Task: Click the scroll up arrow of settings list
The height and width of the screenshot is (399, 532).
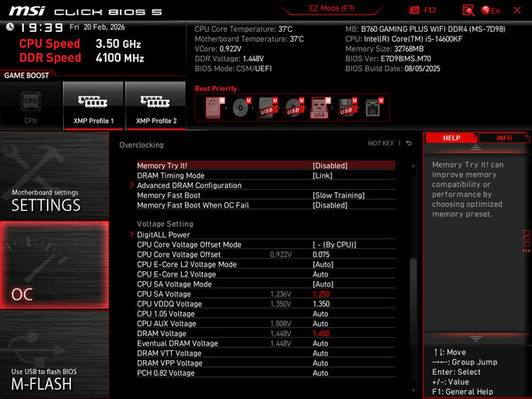Action: (x=413, y=166)
